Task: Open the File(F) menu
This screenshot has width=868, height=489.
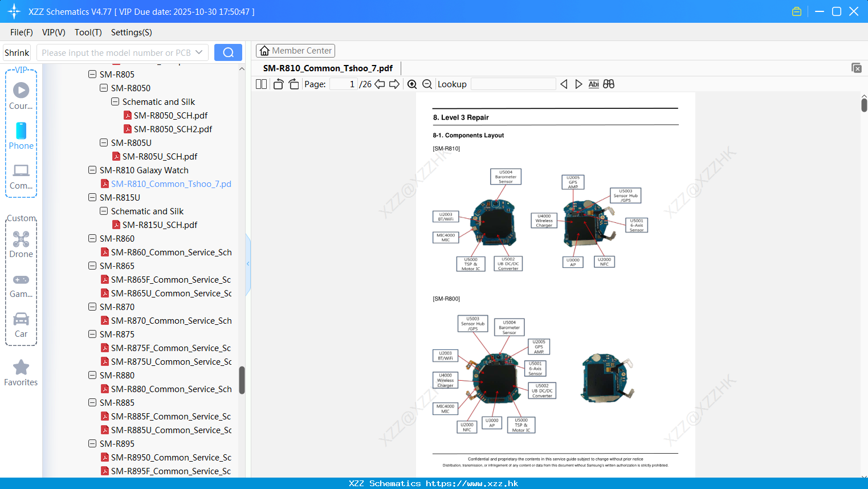Action: pos(22,32)
